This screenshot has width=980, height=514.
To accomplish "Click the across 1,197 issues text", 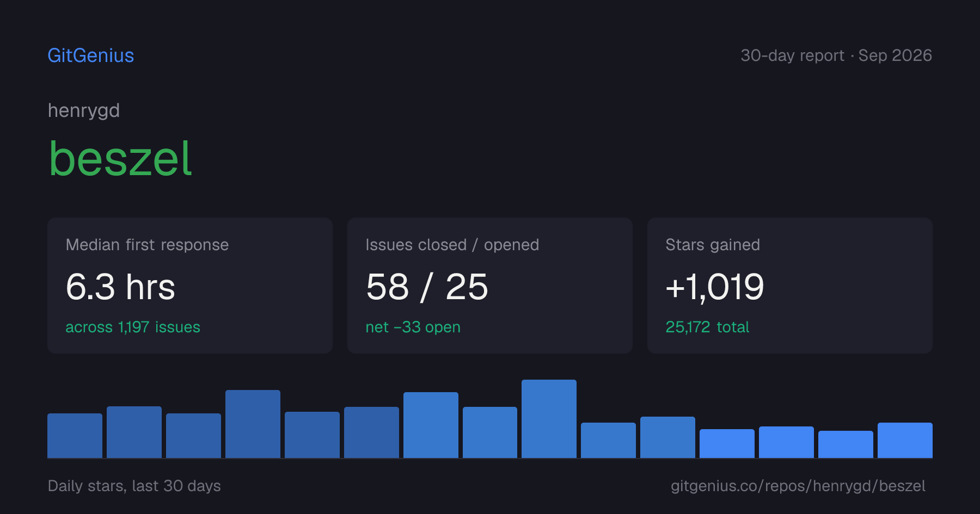I will click(x=133, y=327).
